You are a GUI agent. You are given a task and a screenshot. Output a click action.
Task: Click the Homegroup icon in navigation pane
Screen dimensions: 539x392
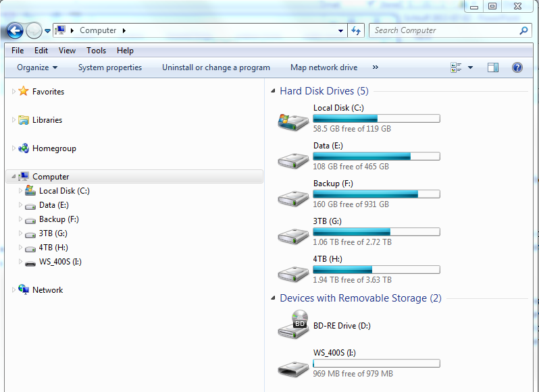(24, 148)
